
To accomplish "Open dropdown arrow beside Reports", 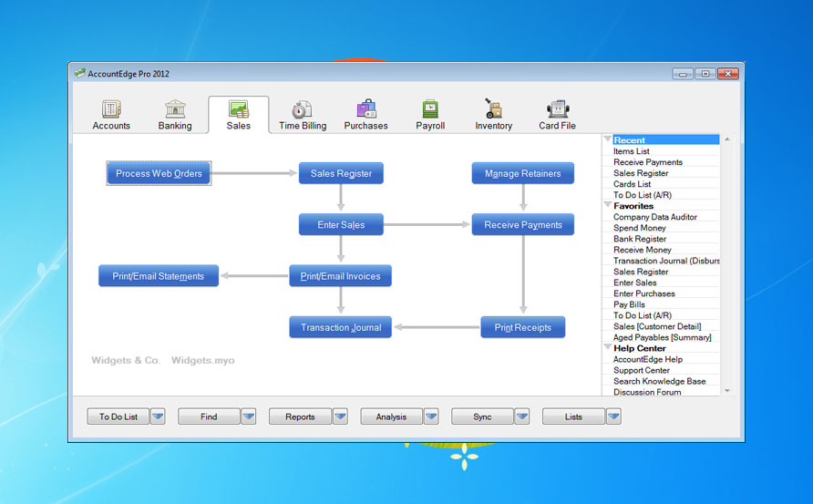I will point(340,417).
